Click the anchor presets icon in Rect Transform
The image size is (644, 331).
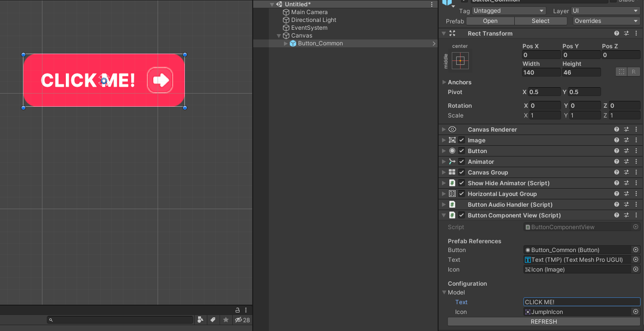point(460,61)
